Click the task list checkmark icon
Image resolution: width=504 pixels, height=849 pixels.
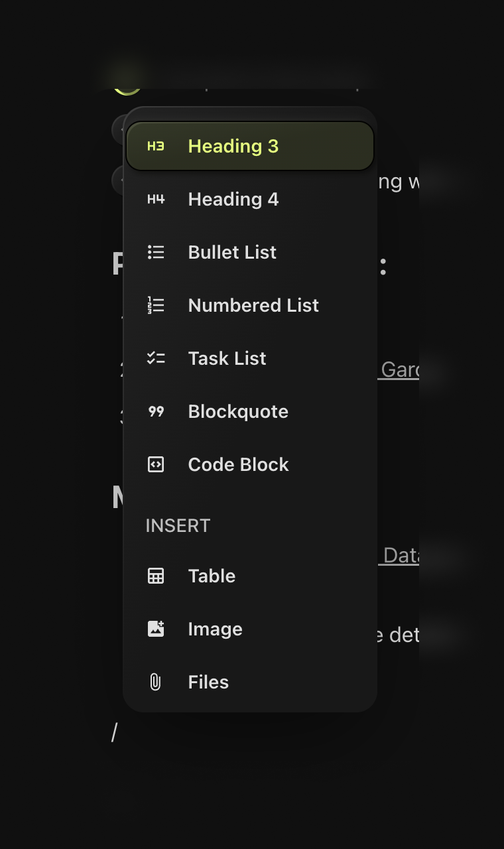(156, 359)
